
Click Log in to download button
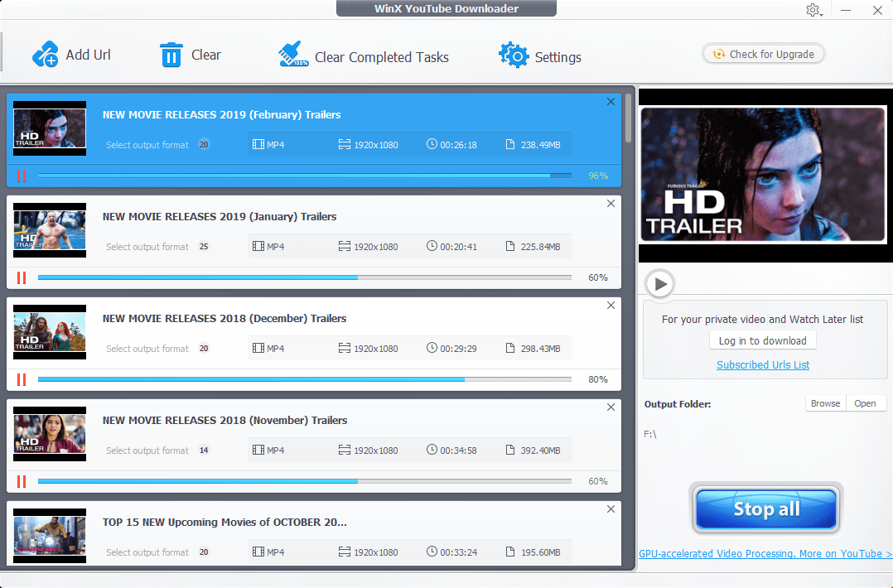[763, 340]
